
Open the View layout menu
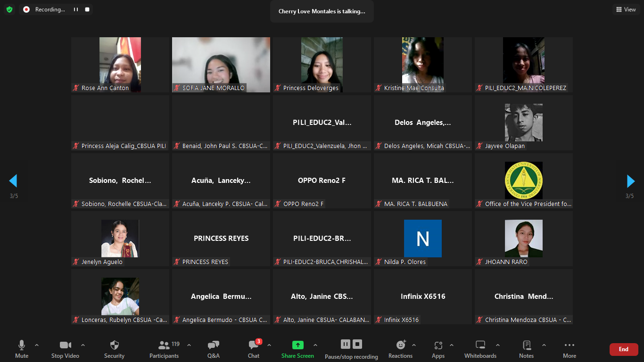pyautogui.click(x=626, y=9)
